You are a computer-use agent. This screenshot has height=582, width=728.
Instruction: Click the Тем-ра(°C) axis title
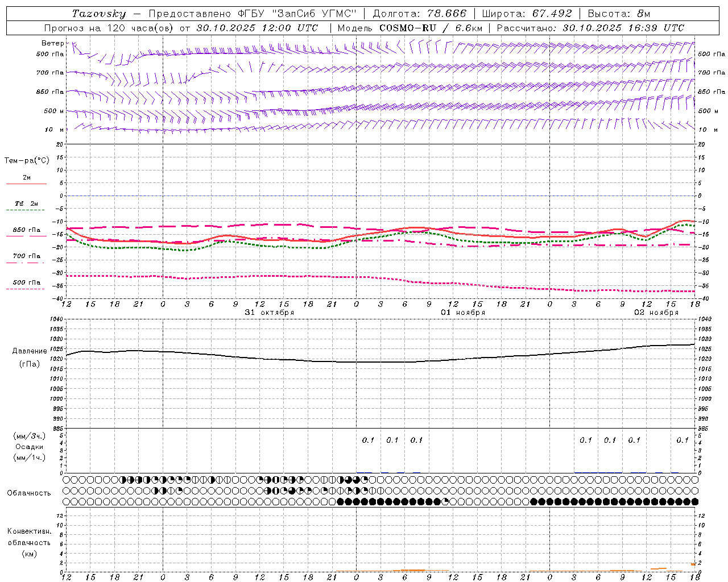(27, 161)
